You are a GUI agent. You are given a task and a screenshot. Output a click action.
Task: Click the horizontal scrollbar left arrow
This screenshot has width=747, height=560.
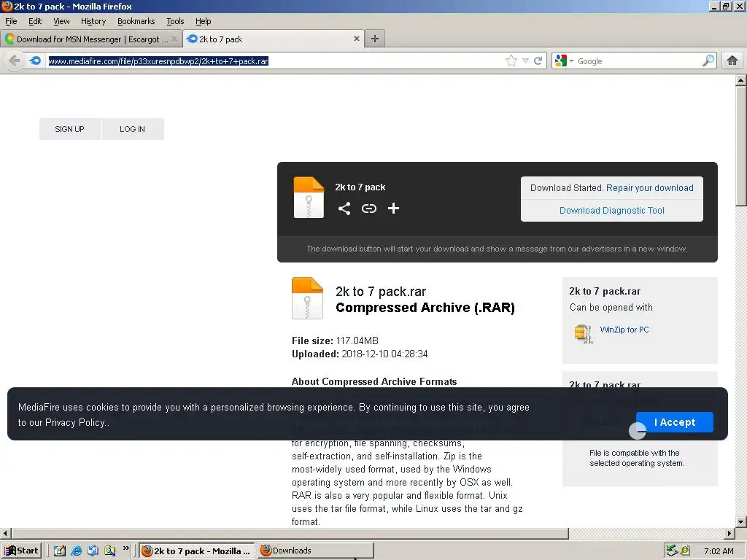6,533
